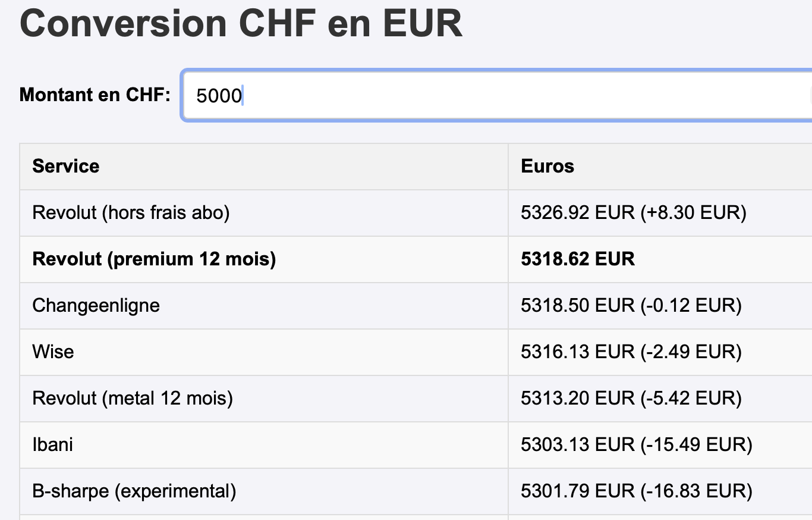This screenshot has width=812, height=520.
Task: Click the 'Montant en CHF:' label
Action: (x=95, y=95)
